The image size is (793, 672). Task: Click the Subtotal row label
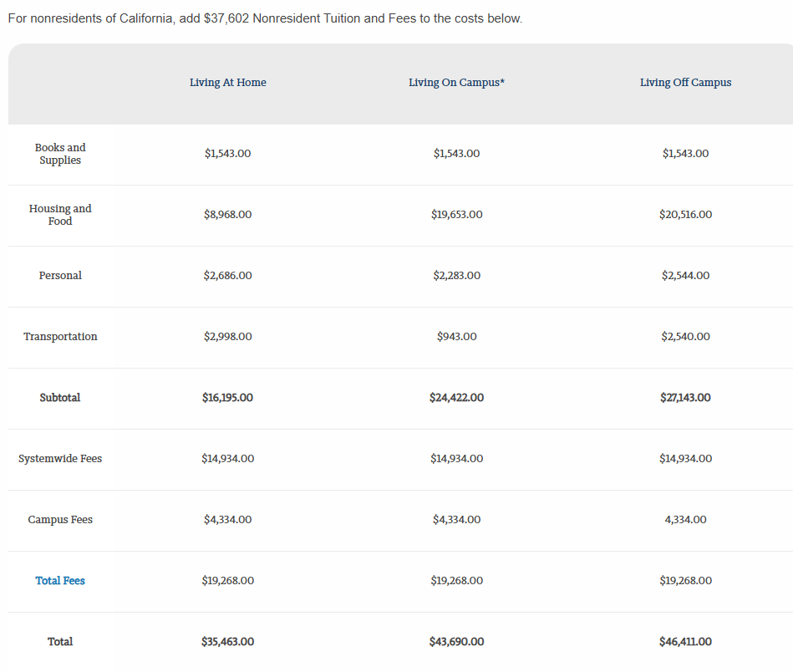[60, 398]
